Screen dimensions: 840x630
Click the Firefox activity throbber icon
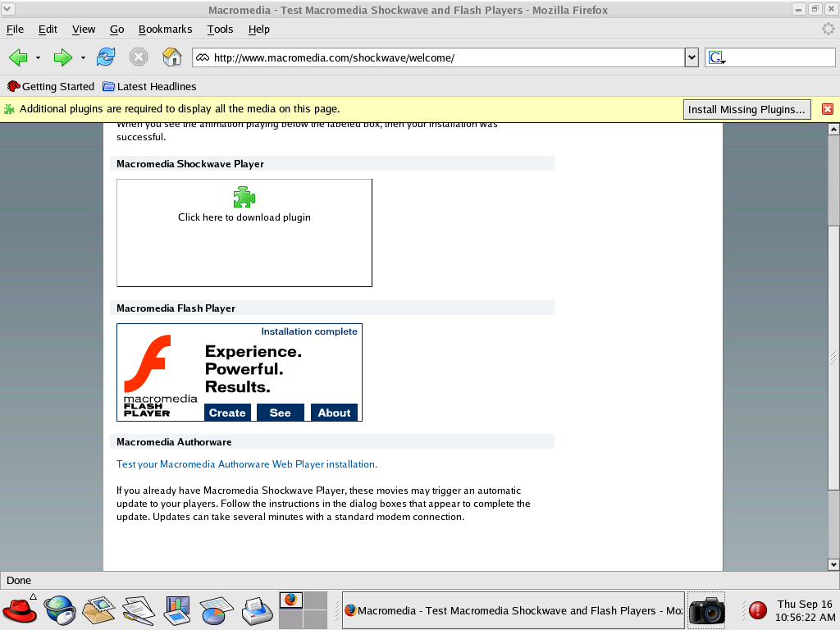point(829,30)
